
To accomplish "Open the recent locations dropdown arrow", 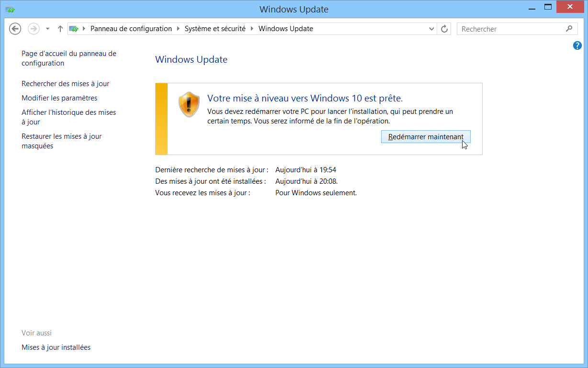I will [47, 29].
